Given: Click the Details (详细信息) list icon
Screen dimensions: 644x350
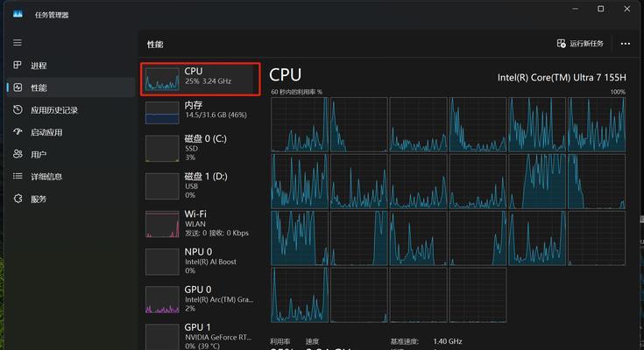Looking at the screenshot, I should point(18,176).
